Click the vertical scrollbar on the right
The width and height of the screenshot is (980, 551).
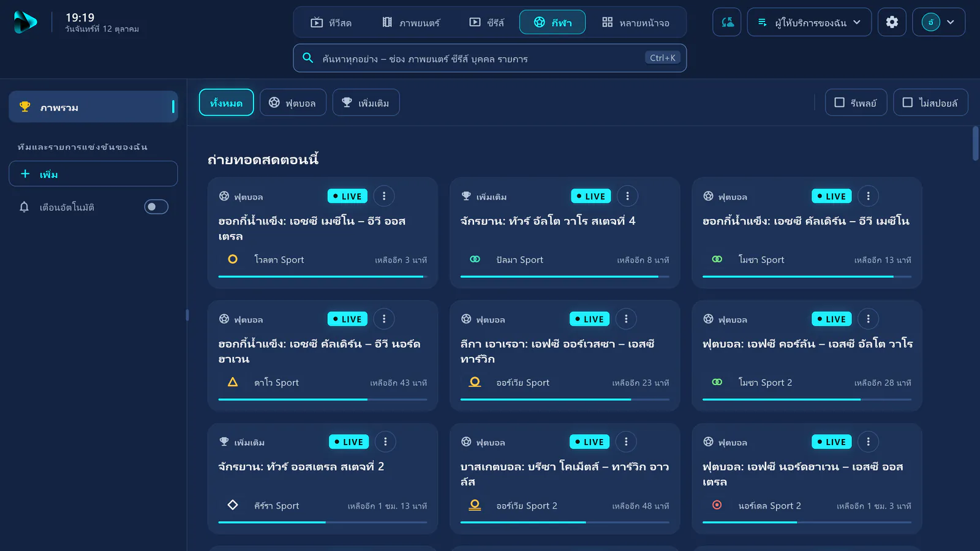[x=976, y=144]
